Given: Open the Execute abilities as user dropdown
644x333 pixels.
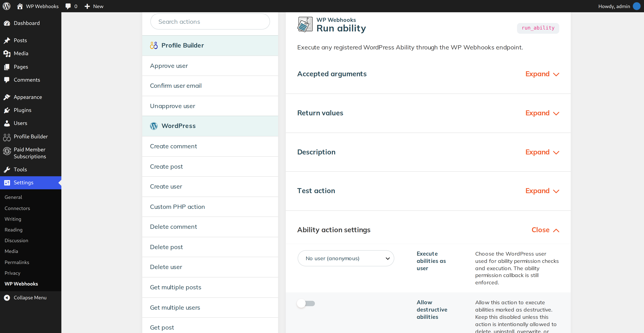Looking at the screenshot, I should click(346, 258).
